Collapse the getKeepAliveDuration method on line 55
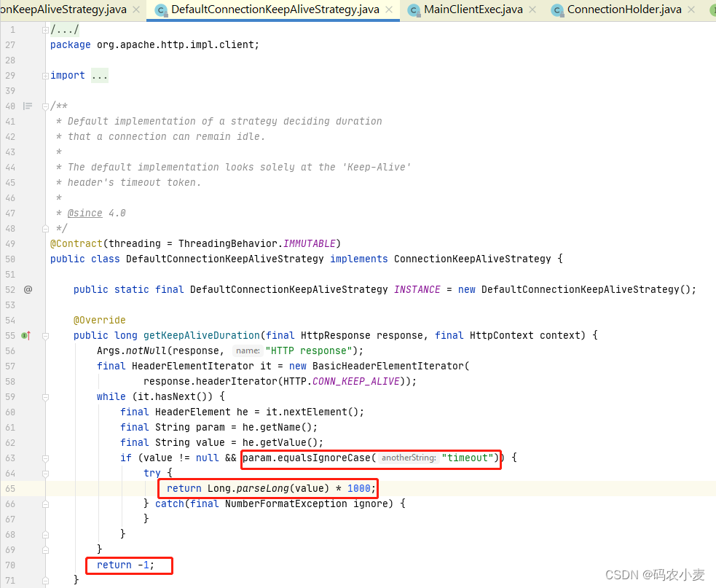 click(45, 336)
